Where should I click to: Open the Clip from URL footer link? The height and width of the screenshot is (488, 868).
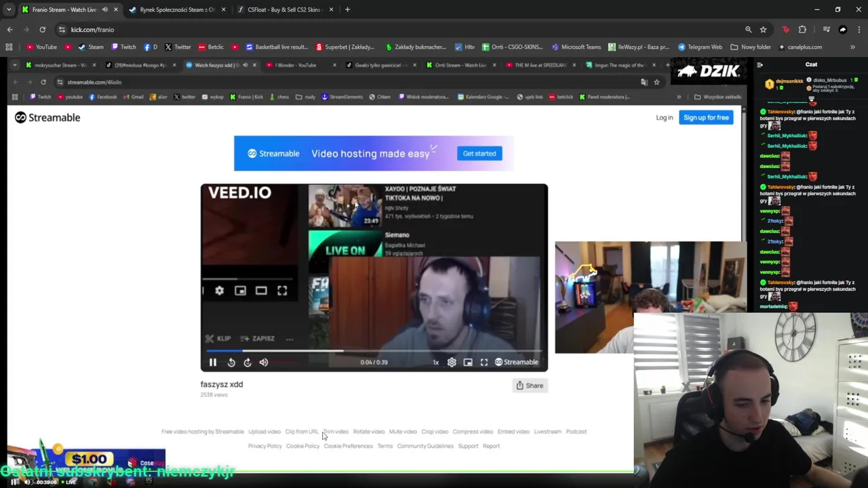(302, 432)
